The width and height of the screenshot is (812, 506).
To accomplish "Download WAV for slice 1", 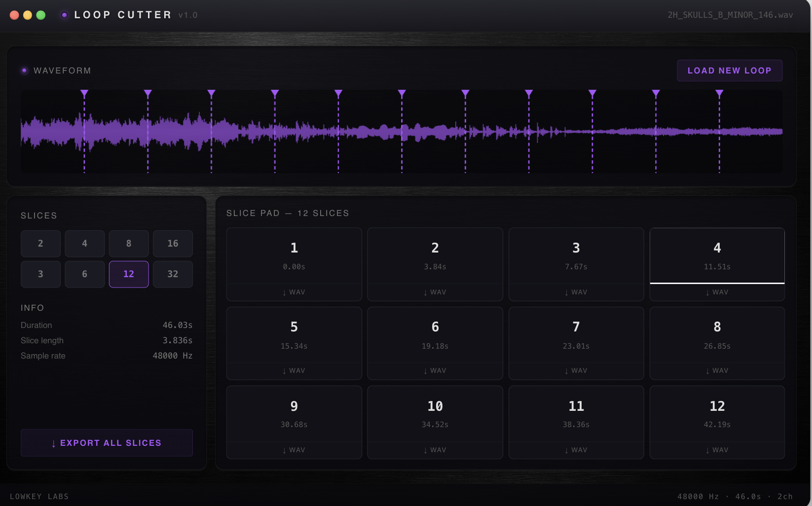I will point(294,292).
